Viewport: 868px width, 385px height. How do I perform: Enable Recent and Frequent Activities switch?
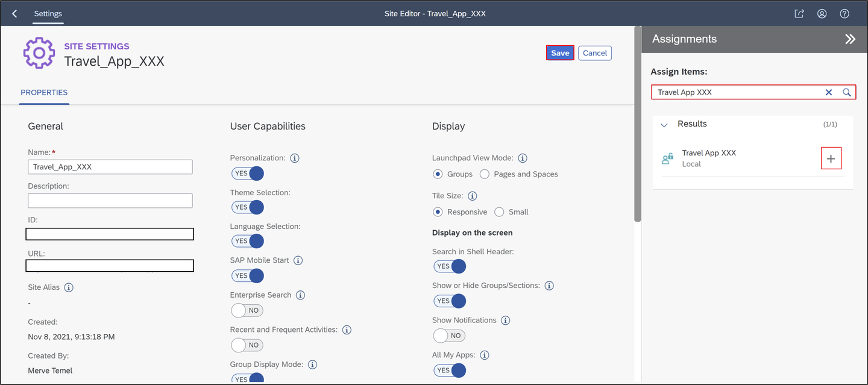click(x=247, y=345)
